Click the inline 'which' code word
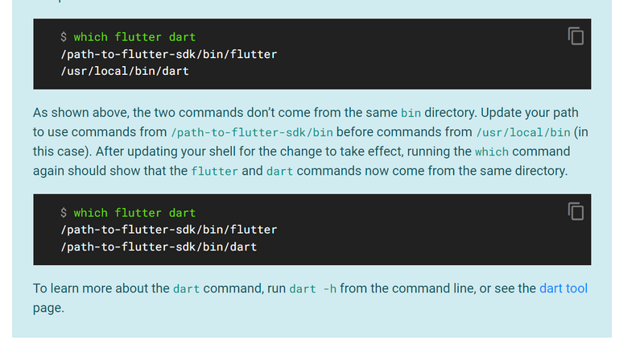 [x=492, y=151]
